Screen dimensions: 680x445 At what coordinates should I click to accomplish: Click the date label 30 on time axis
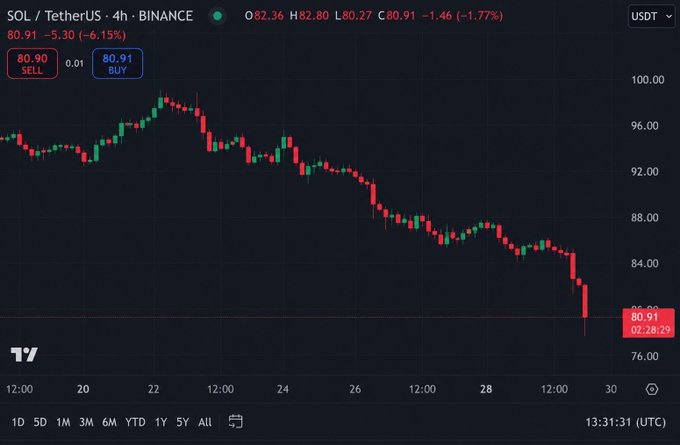pos(611,389)
